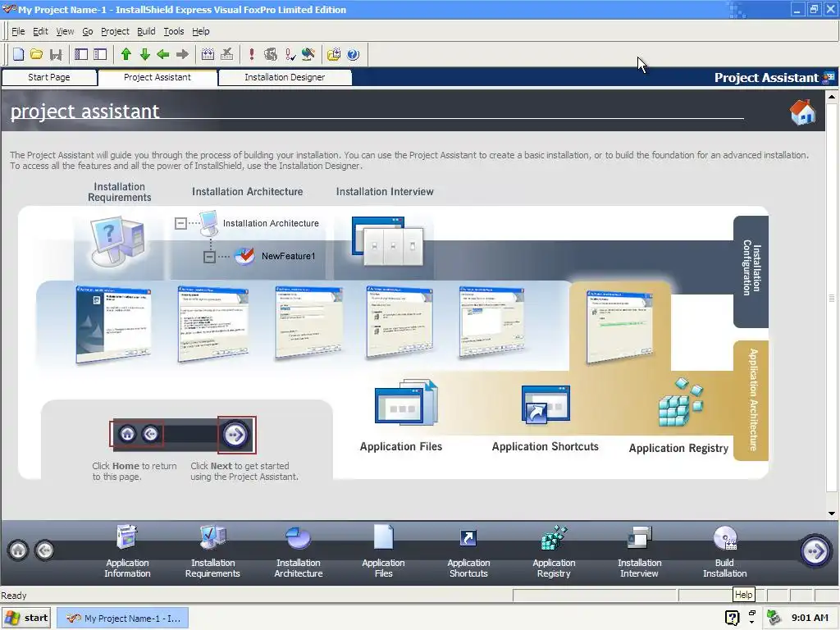The height and width of the screenshot is (630, 840).
Task: Collapse the NewFeature1 tree node
Action: click(209, 257)
